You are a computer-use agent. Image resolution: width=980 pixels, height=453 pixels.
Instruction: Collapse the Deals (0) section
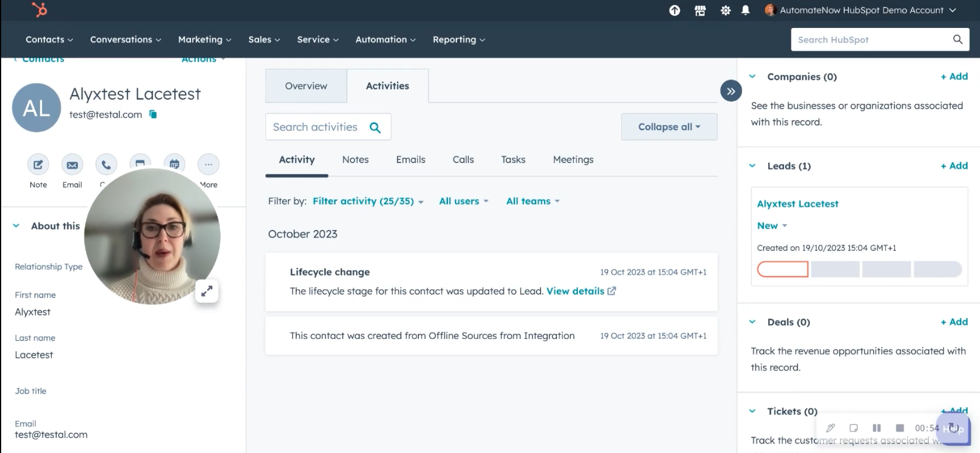pyautogui.click(x=752, y=322)
